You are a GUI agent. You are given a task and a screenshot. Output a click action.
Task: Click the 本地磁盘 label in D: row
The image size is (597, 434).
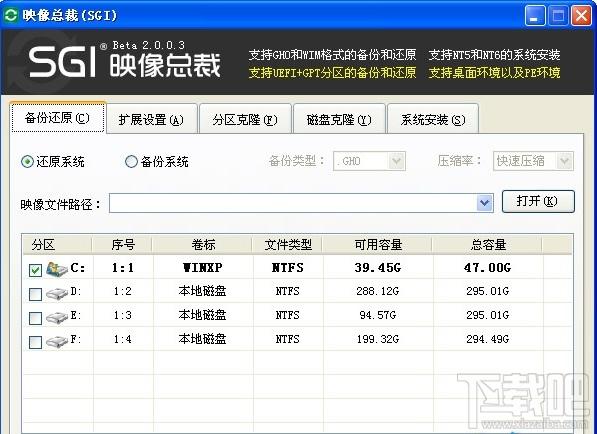click(x=203, y=291)
